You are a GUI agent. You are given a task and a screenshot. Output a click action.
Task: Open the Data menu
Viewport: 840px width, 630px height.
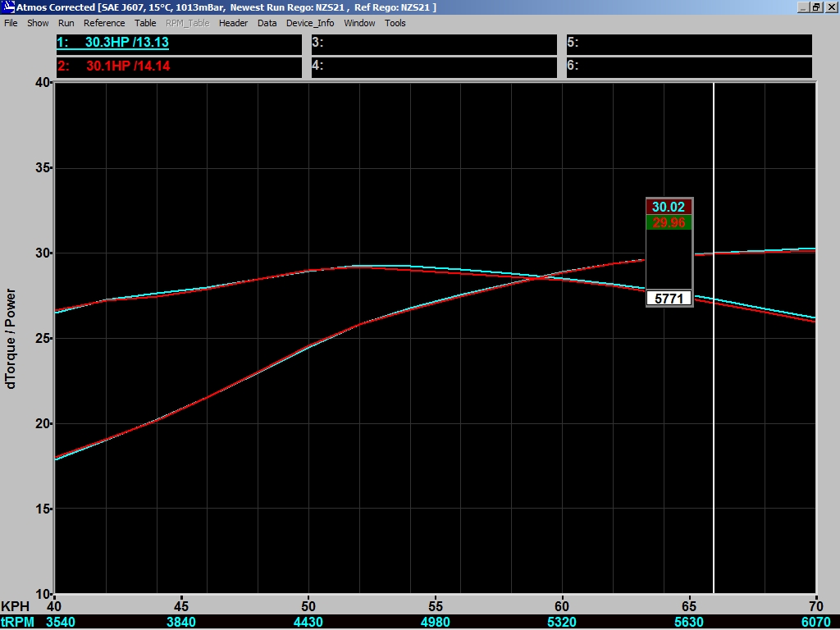coord(267,23)
